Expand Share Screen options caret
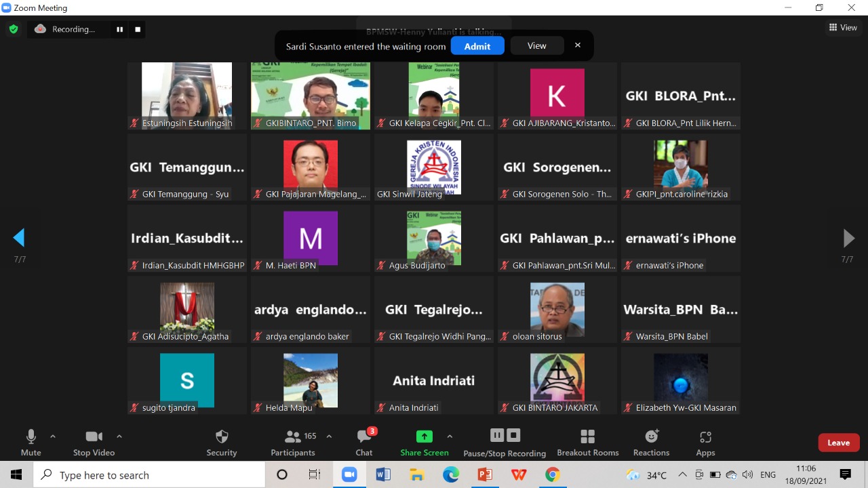This screenshot has width=868, height=488. [450, 436]
